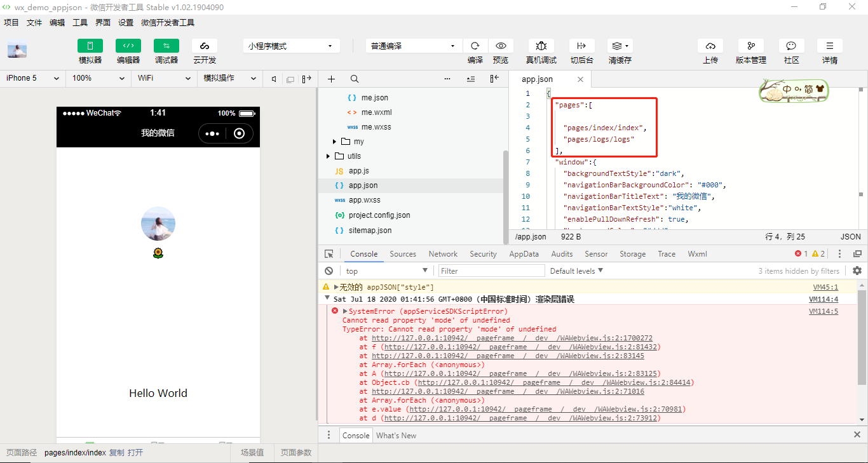Open the 100% zoom dropdown

(x=98, y=78)
